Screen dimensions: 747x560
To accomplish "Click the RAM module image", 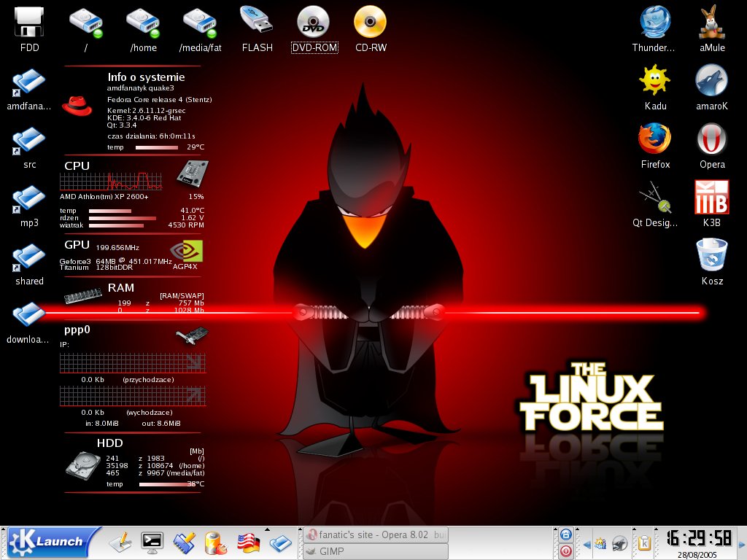I will (x=83, y=296).
